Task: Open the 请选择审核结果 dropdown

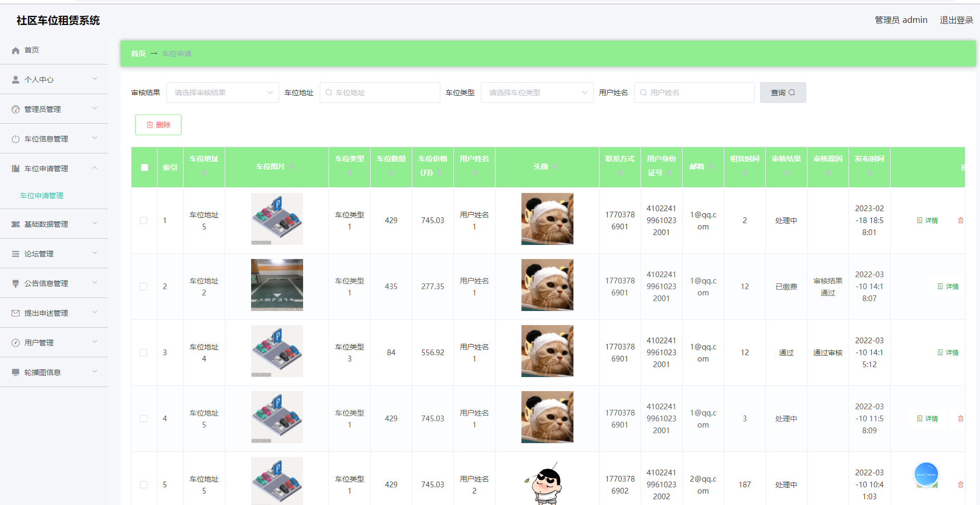Action: click(223, 92)
